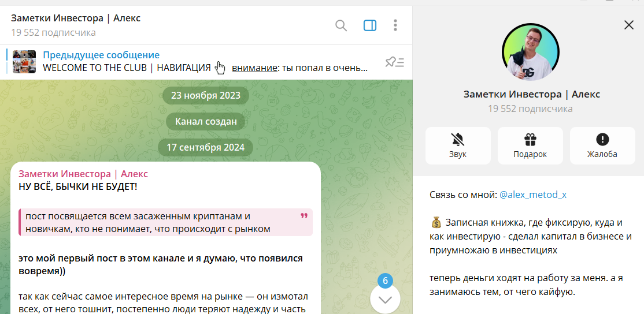The width and height of the screenshot is (644, 314).
Task: Click the quoted pink block in the post
Action: click(x=165, y=222)
